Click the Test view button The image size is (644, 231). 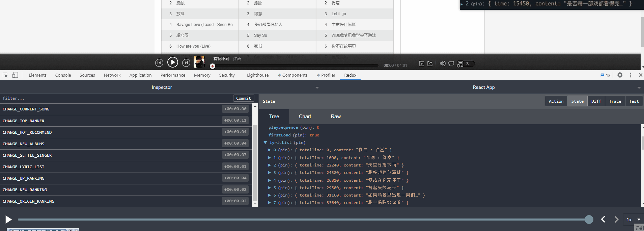pyautogui.click(x=634, y=101)
